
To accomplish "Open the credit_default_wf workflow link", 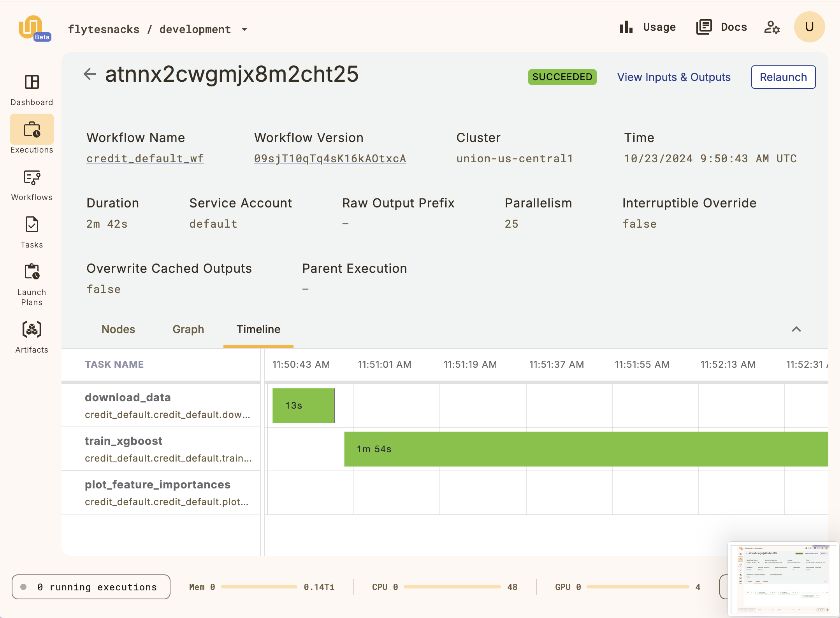I will (x=145, y=158).
